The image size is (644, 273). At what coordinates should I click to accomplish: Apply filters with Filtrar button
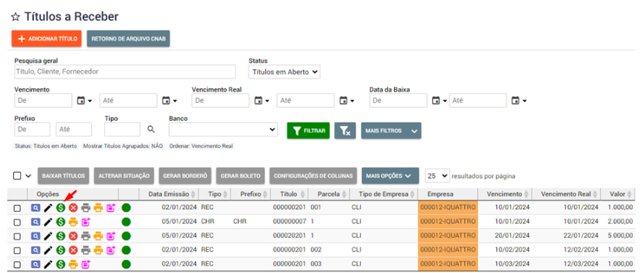click(308, 130)
